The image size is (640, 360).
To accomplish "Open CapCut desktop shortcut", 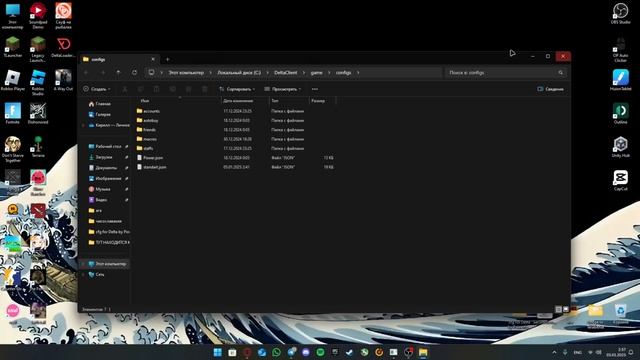I will tap(620, 180).
